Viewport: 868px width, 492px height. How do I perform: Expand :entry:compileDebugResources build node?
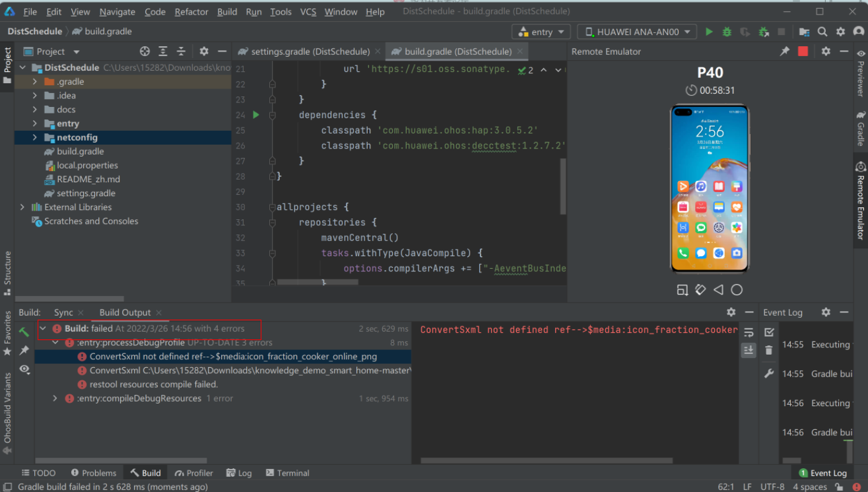tap(55, 398)
